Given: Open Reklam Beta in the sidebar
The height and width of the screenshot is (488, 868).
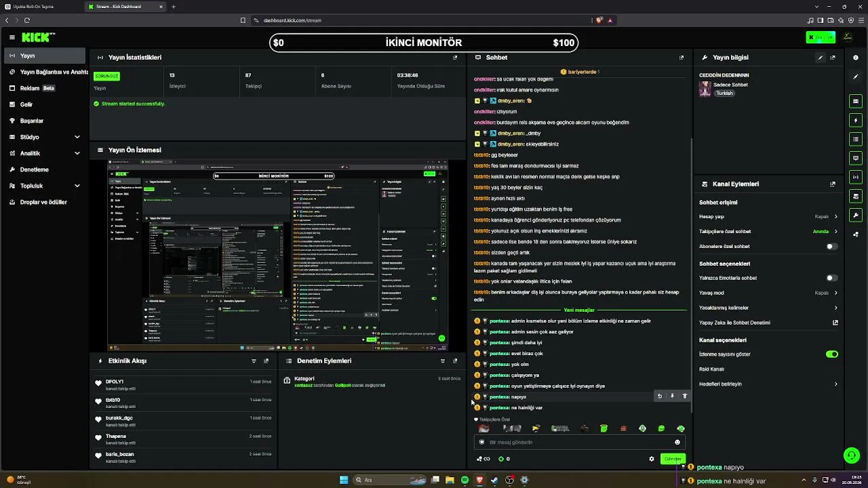Looking at the screenshot, I should click(45, 88).
